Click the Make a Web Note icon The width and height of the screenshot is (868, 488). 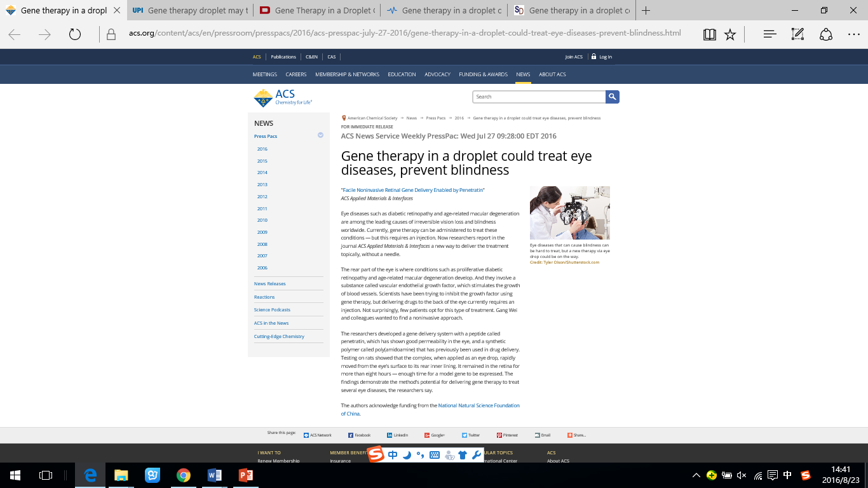pyautogui.click(x=798, y=35)
